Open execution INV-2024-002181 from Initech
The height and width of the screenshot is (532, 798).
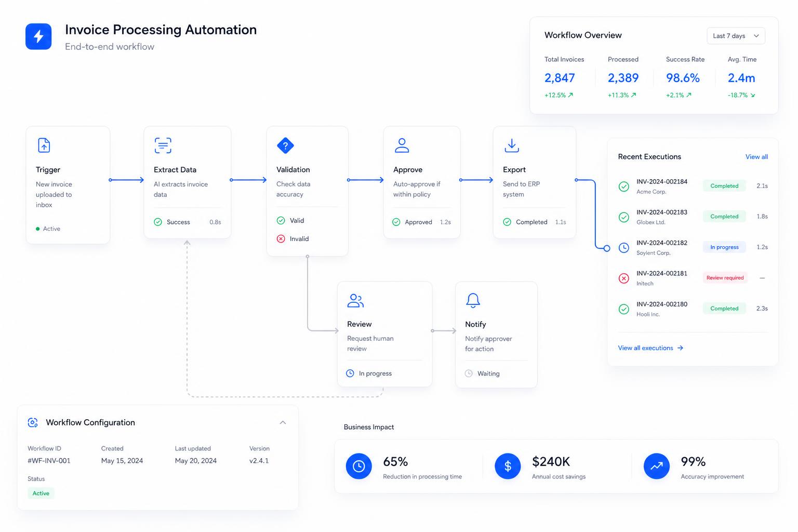693,278
